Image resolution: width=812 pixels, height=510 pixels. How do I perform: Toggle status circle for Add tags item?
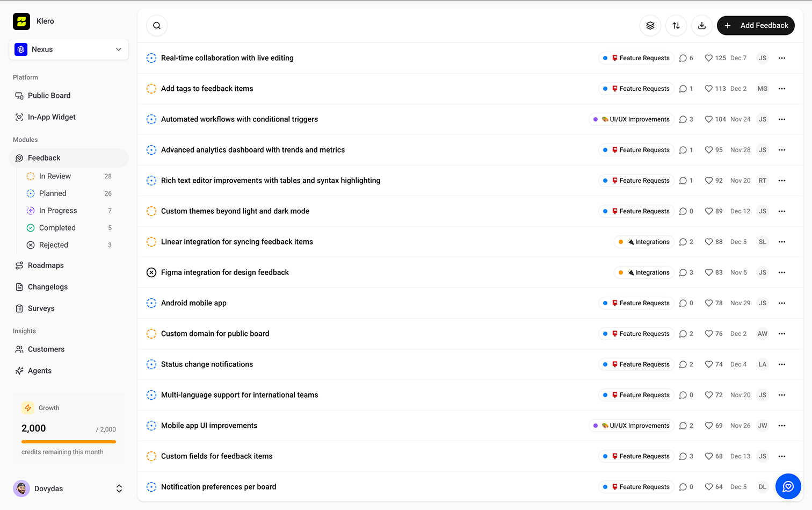click(x=151, y=89)
